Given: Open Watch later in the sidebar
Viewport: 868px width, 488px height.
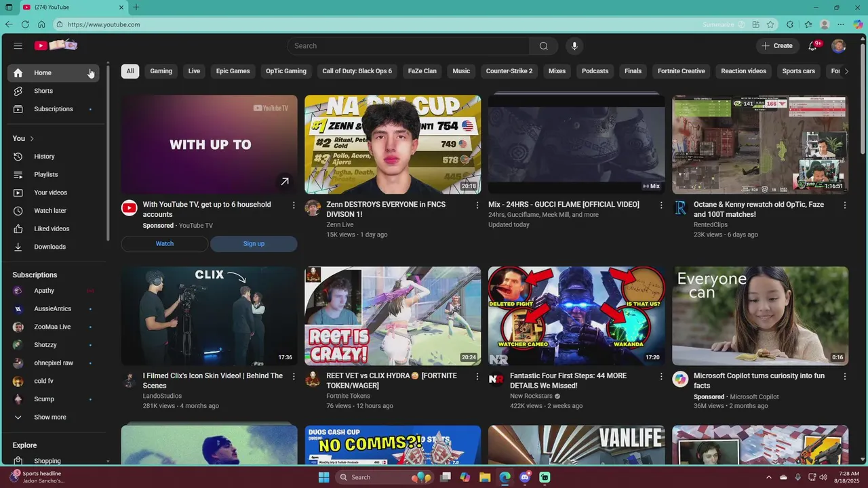Looking at the screenshot, I should click(x=53, y=211).
